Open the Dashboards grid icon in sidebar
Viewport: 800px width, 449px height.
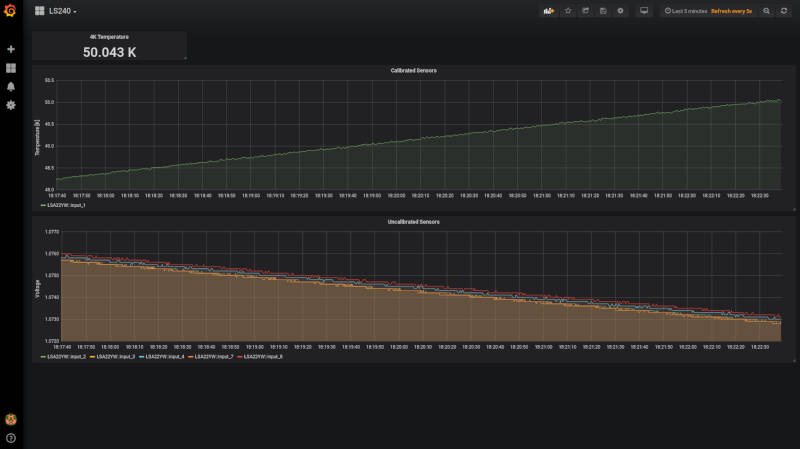tap(11, 68)
